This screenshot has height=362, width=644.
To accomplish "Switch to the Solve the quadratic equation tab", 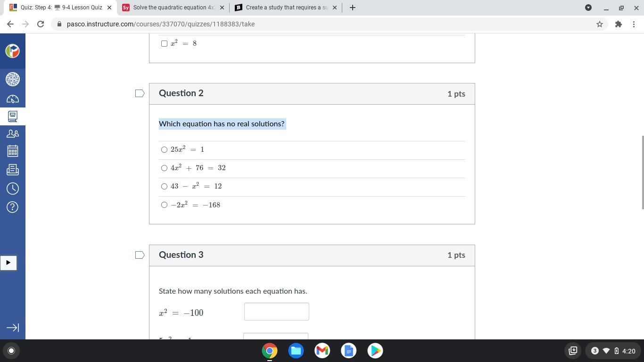I will [x=174, y=8].
